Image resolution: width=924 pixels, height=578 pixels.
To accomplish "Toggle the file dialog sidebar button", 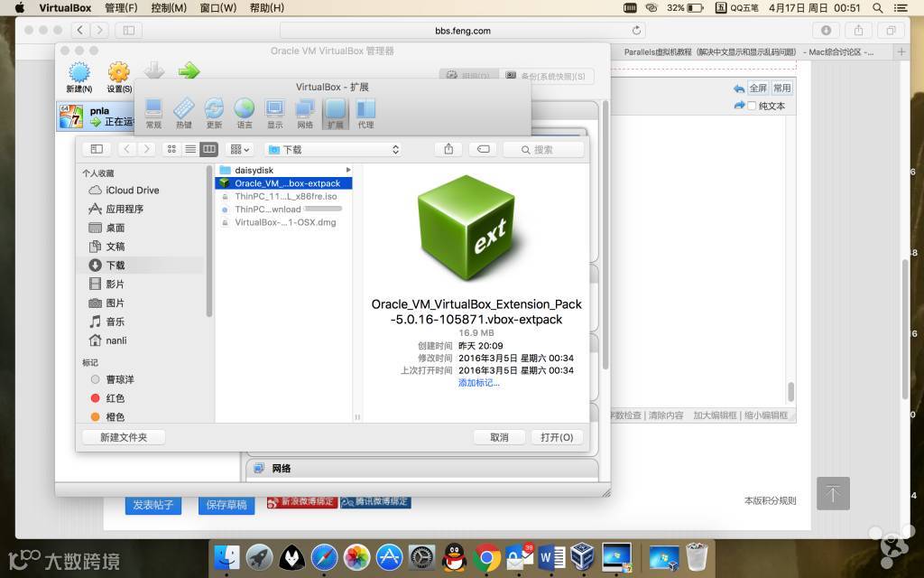I will 97,149.
